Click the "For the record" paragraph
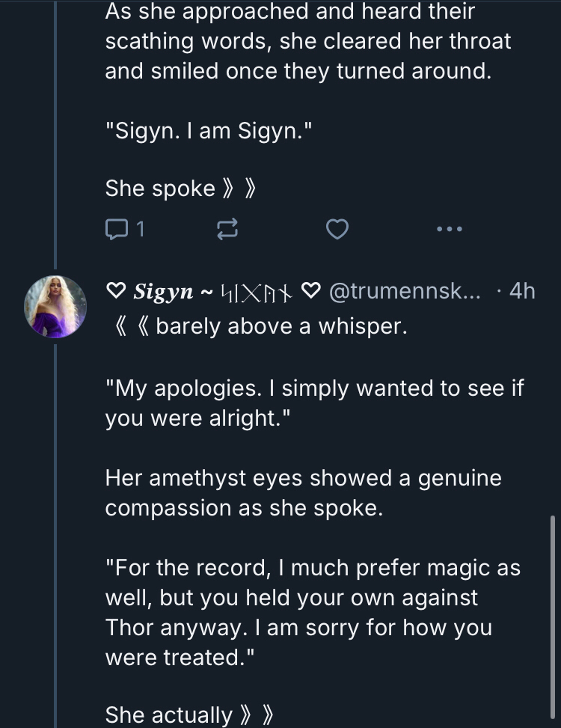Screen dimensions: 561x728 (x=313, y=612)
